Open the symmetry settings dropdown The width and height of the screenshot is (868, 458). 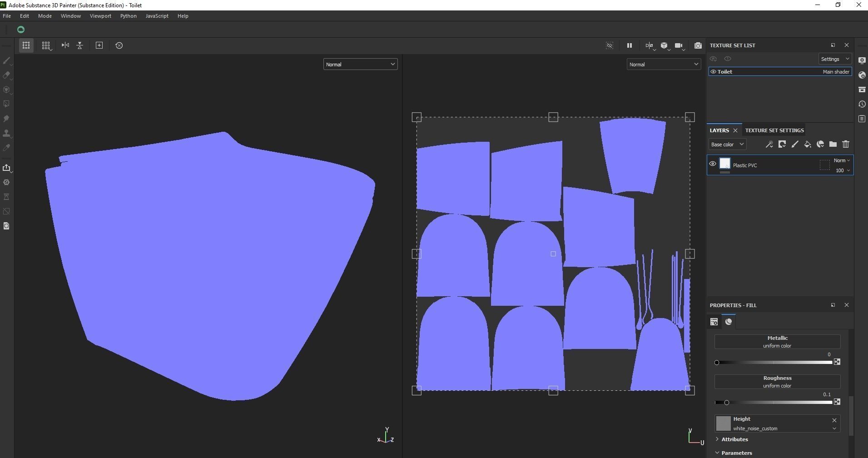tap(650, 46)
